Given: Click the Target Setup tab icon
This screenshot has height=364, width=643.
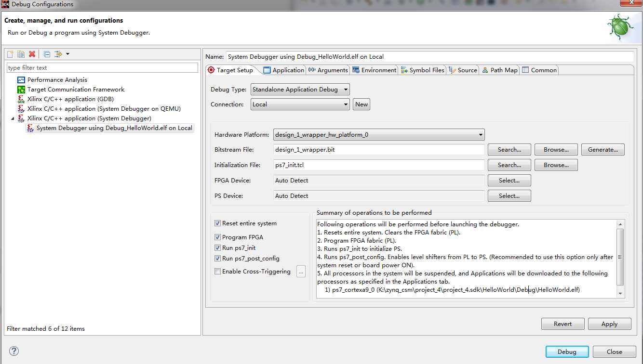Looking at the screenshot, I should (x=211, y=70).
